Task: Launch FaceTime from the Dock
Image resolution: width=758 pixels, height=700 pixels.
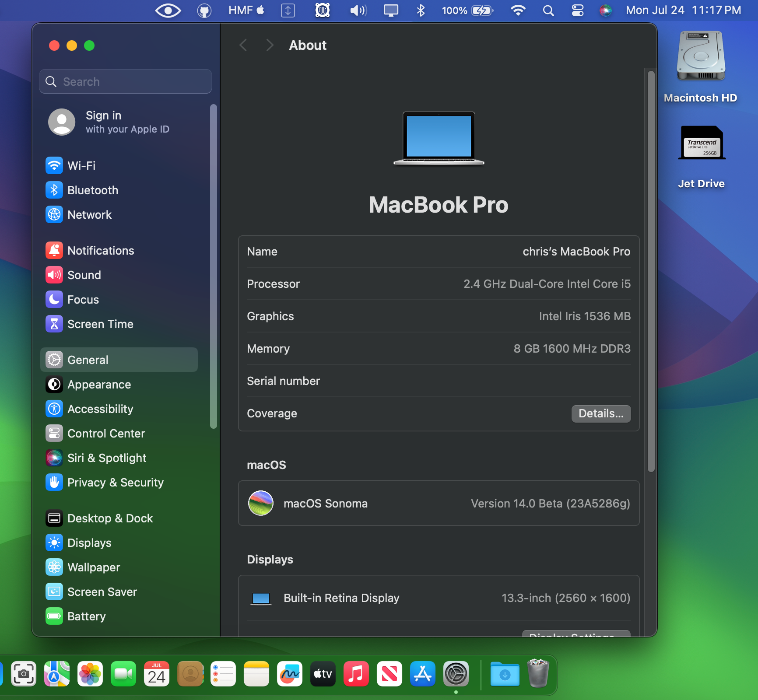Action: [123, 674]
